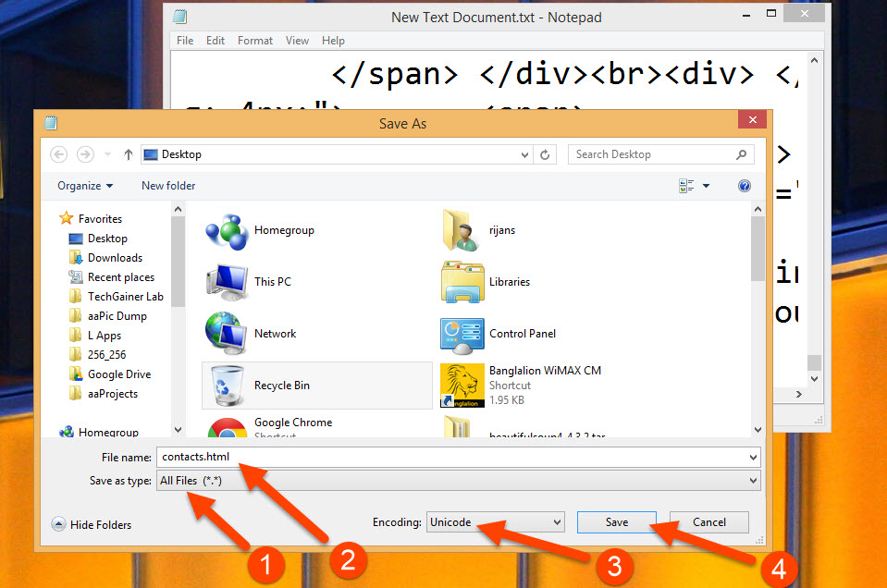Viewport: 887px width, 588px height.
Task: Click the Save button
Action: 616,521
